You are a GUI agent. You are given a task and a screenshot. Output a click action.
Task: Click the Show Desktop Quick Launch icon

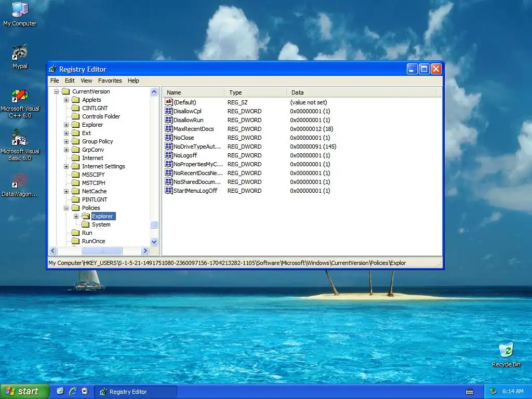tap(60, 391)
